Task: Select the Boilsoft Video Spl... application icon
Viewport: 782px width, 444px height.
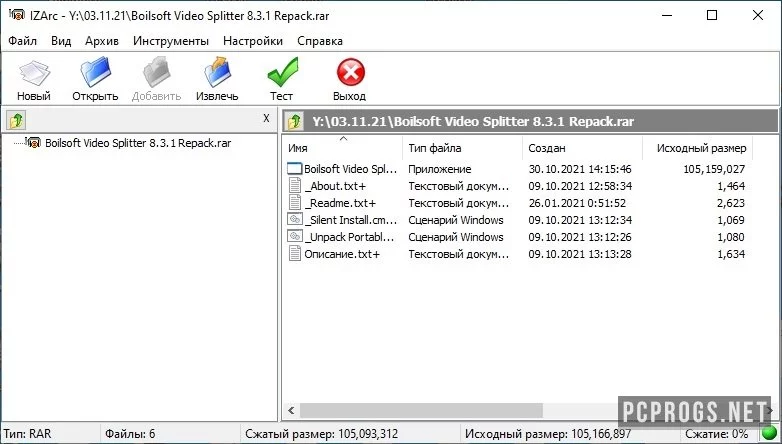Action: point(295,169)
